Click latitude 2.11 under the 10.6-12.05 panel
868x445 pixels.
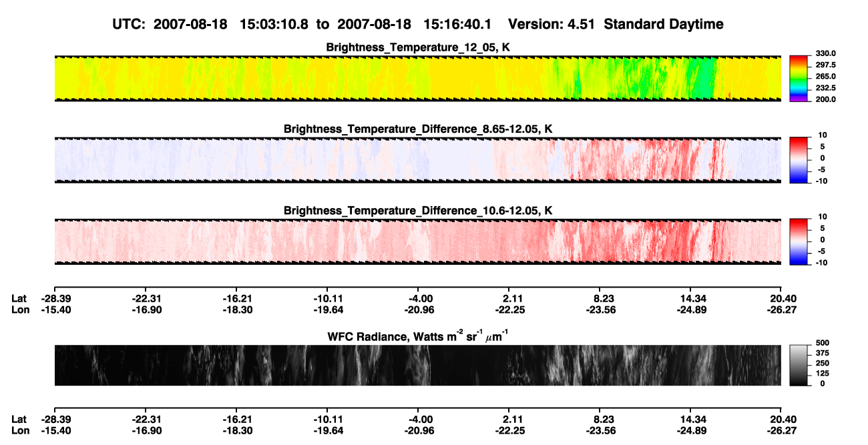509,299
